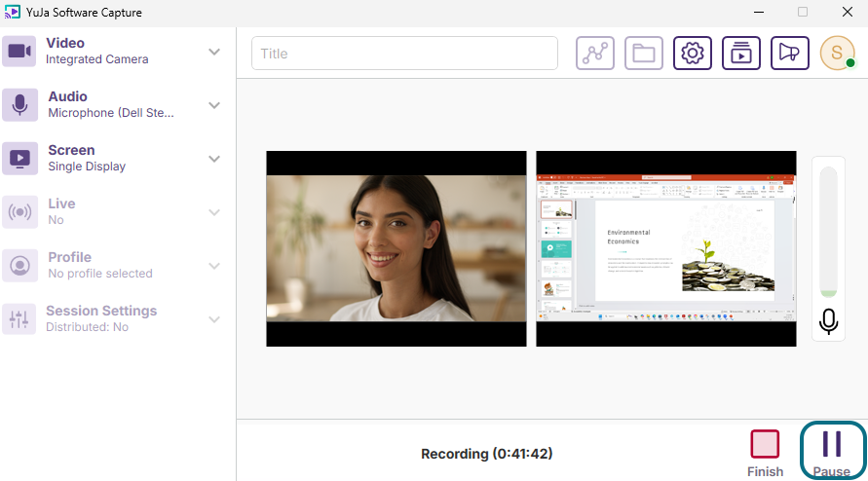The width and height of the screenshot is (868, 481).
Task: Click the Finish recording button
Action: click(x=765, y=454)
